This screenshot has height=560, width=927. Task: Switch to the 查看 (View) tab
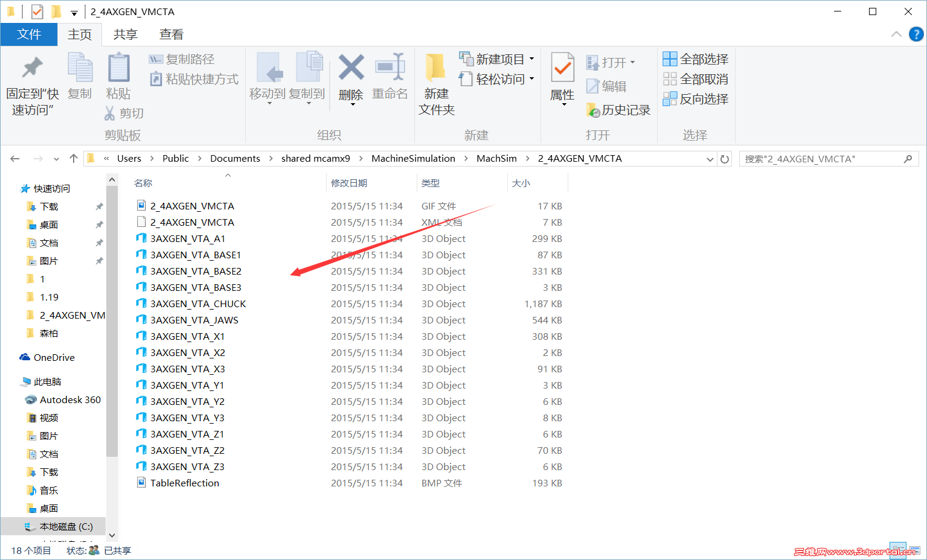click(x=171, y=34)
